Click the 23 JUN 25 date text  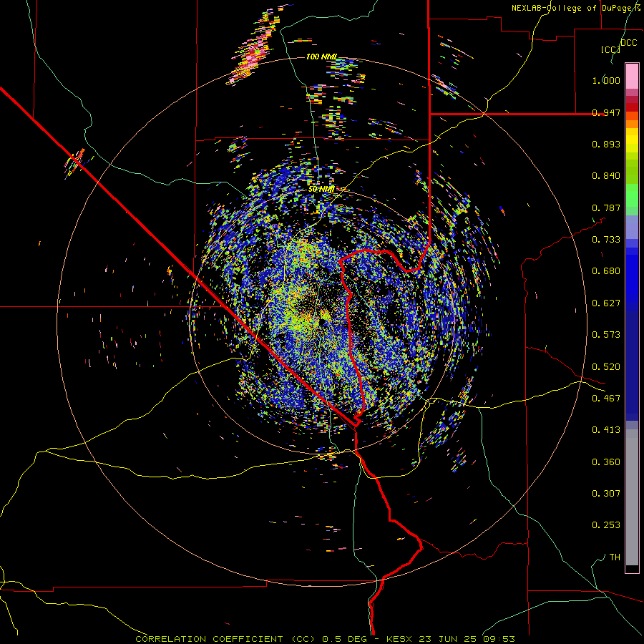[x=447, y=639]
